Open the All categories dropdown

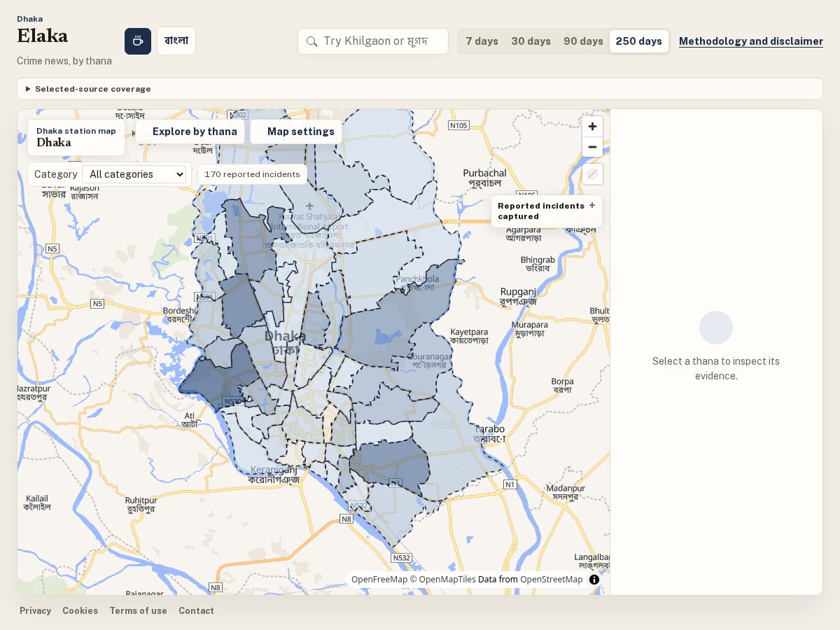(134, 174)
